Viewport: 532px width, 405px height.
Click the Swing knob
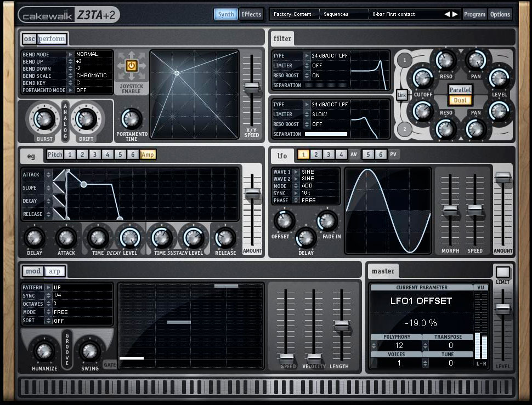90,351
